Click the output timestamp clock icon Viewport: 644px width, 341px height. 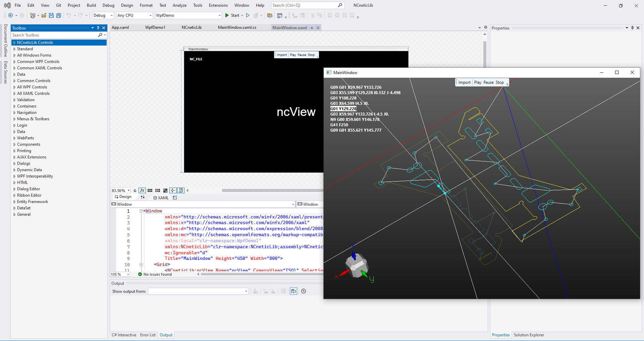(x=304, y=291)
